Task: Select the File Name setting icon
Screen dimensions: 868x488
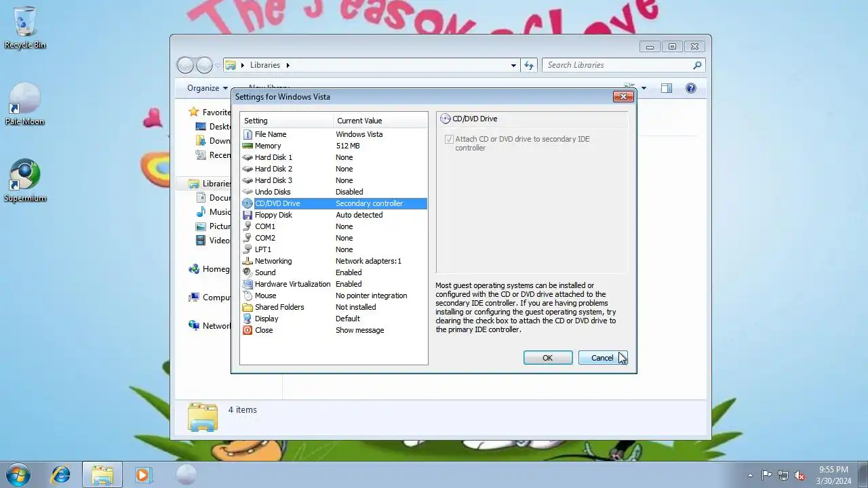Action: point(248,134)
